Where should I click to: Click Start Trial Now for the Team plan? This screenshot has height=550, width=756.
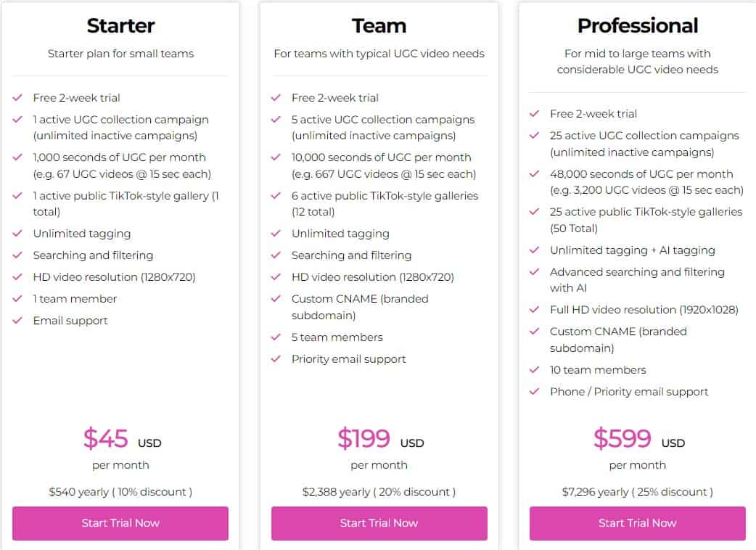[x=379, y=522]
